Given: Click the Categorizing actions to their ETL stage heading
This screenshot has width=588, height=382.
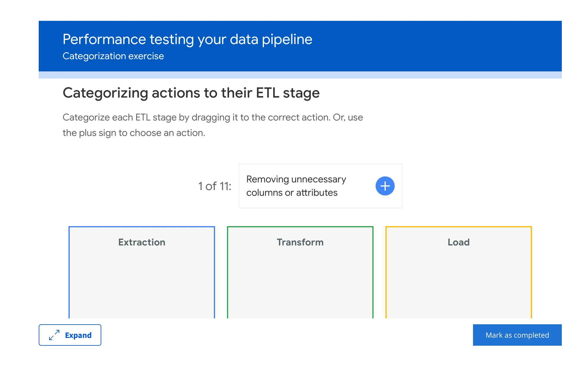Looking at the screenshot, I should tap(191, 93).
